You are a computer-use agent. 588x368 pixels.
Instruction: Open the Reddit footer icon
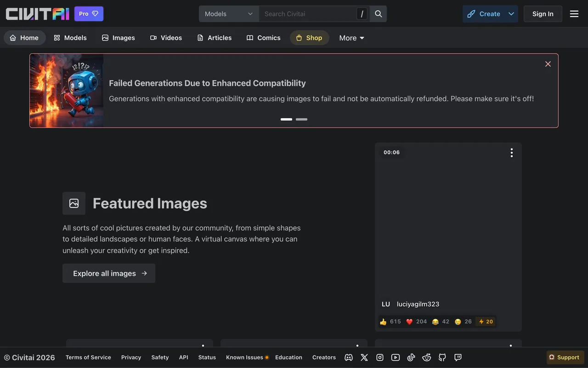tap(427, 357)
